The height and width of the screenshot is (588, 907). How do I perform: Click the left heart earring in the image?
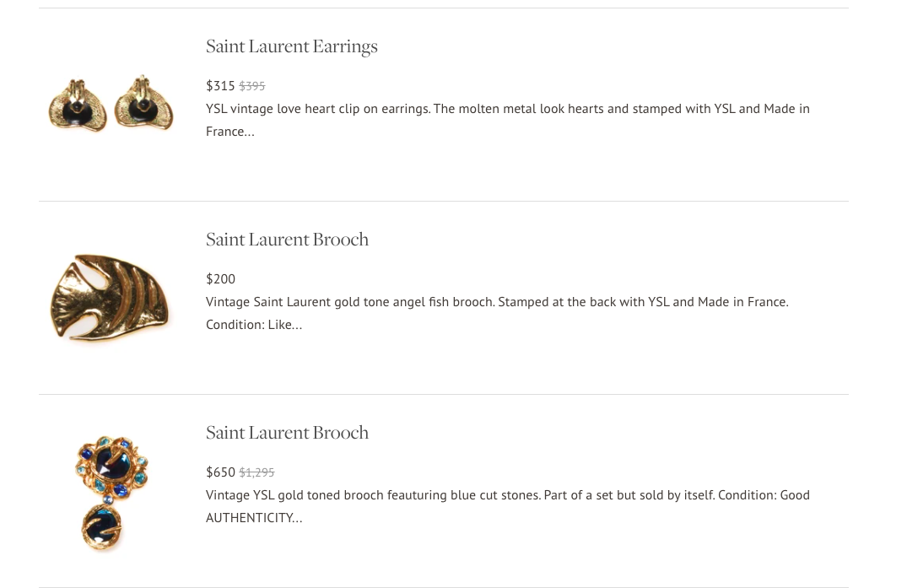point(78,105)
